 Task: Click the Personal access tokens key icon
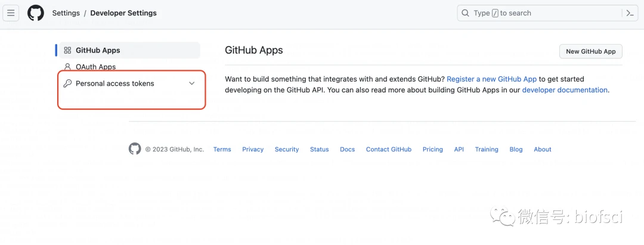click(67, 83)
